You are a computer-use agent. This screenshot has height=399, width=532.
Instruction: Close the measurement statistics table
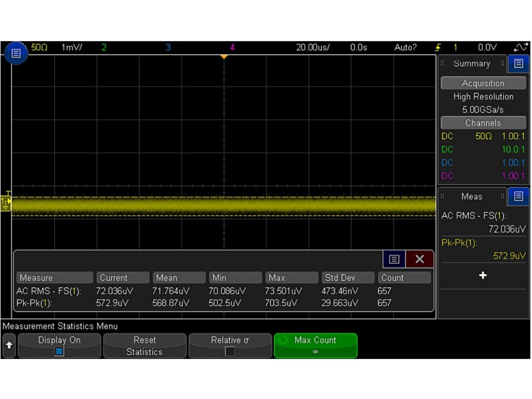(419, 260)
